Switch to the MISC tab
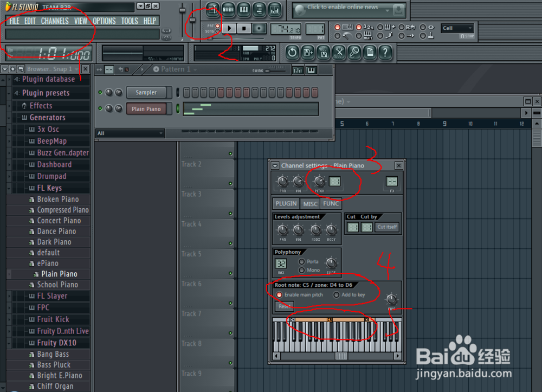The height and width of the screenshot is (392, 542). click(x=310, y=204)
